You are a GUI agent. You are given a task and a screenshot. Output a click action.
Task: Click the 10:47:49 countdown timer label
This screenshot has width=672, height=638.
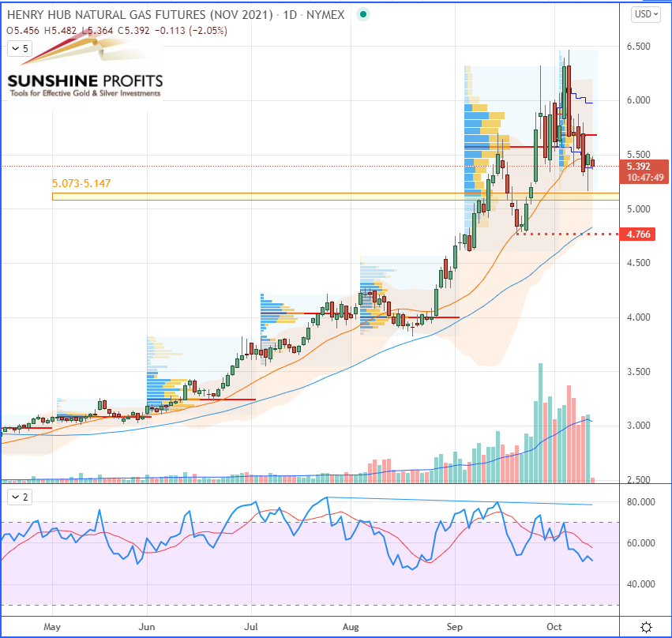tap(645, 178)
